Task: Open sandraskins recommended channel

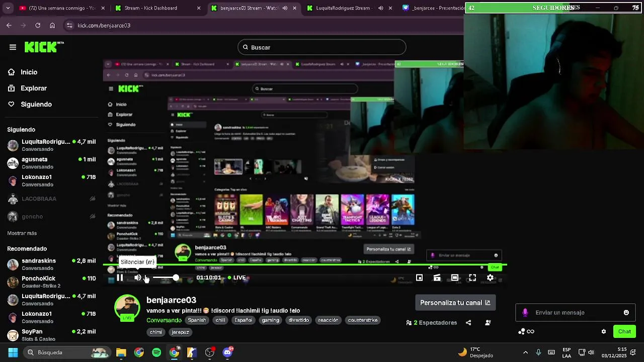Action: [51, 264]
